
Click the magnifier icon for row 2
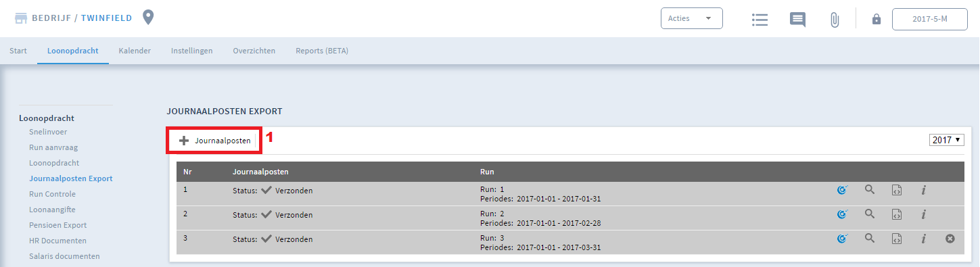[x=870, y=214]
